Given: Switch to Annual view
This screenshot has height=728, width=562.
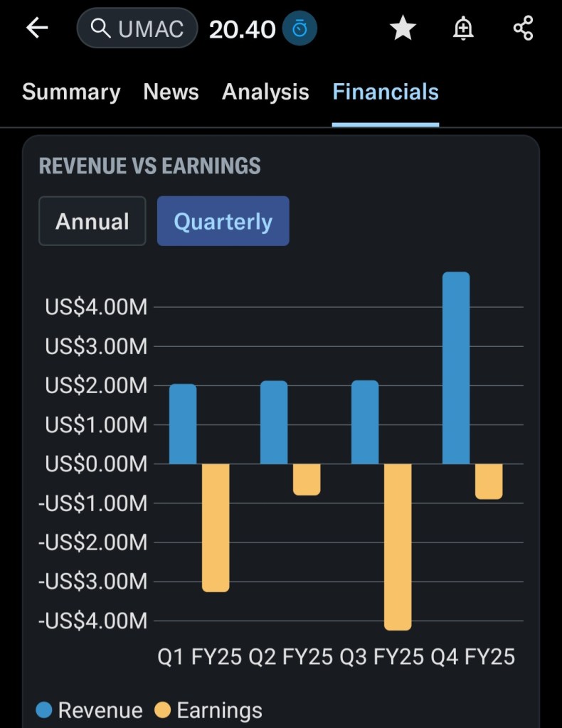Looking at the screenshot, I should point(92,221).
